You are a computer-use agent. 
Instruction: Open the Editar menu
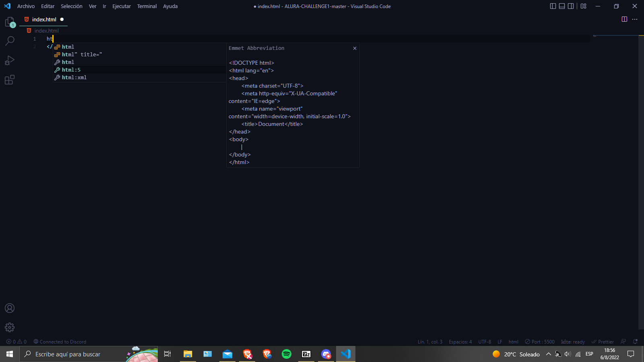point(47,6)
